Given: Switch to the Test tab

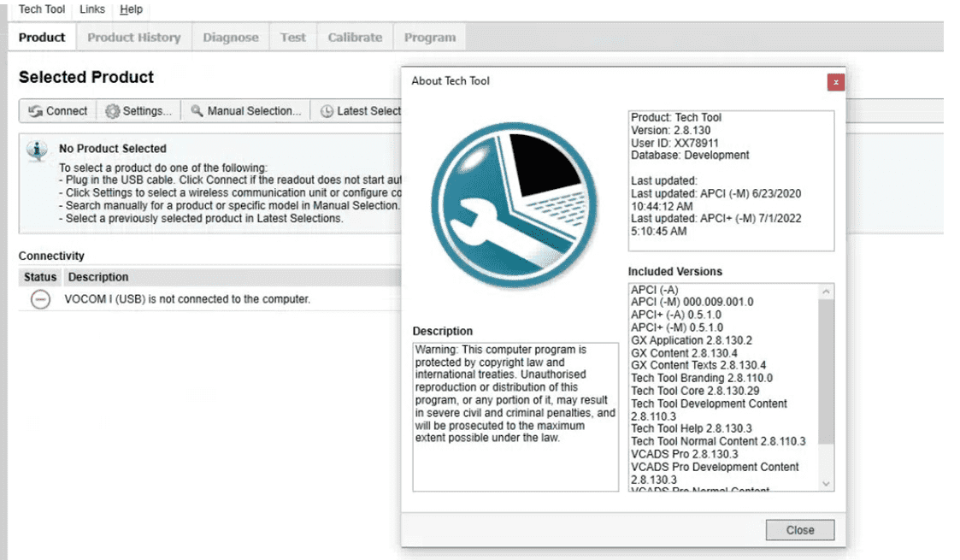Looking at the screenshot, I should (292, 38).
